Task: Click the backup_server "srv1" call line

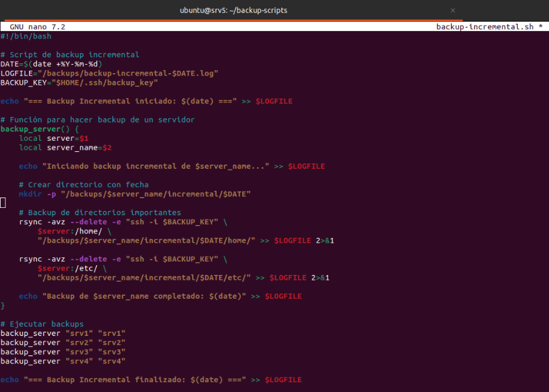Action: (x=63, y=333)
